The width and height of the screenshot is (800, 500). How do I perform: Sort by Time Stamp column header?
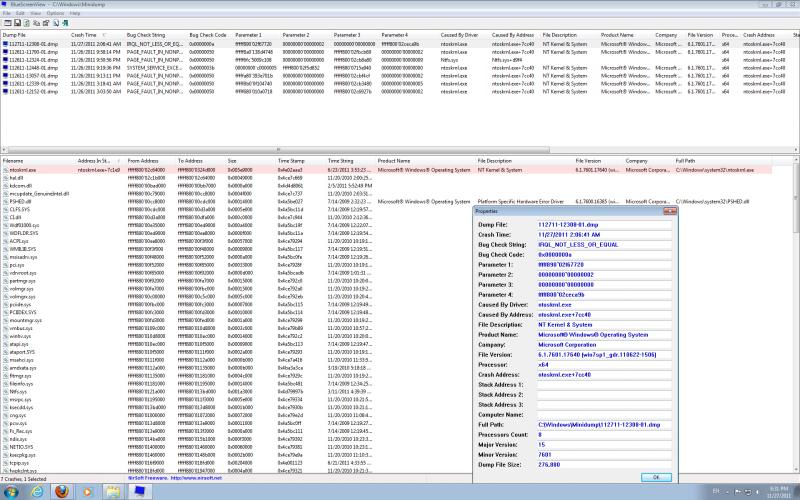click(x=301, y=161)
